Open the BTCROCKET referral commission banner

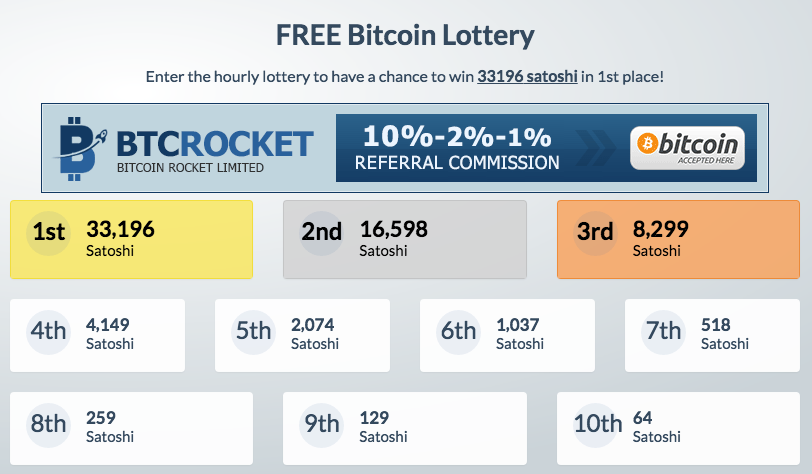click(x=405, y=148)
